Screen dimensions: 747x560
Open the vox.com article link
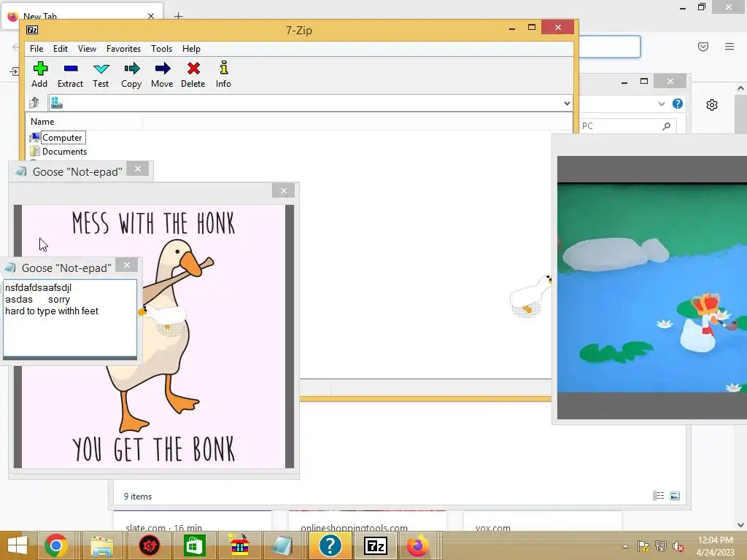point(493,528)
